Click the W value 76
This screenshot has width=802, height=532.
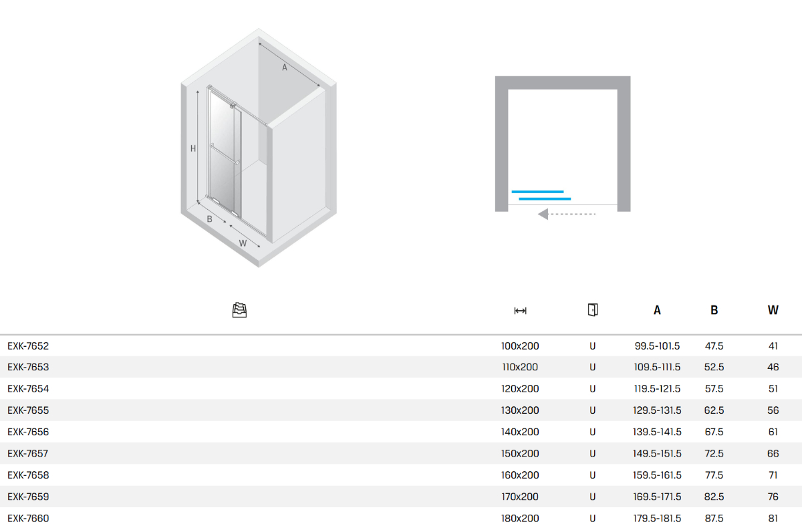[773, 497]
